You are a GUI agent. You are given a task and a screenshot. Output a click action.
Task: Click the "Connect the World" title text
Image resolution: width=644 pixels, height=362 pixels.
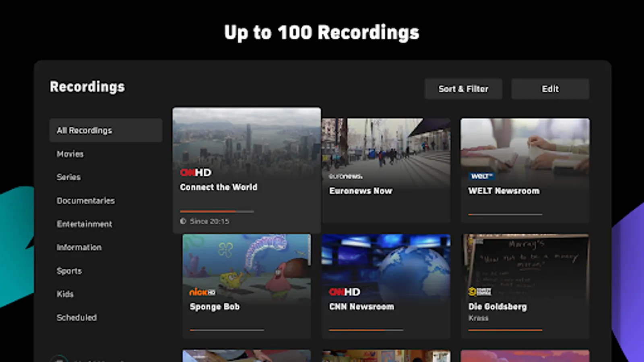pos(219,187)
